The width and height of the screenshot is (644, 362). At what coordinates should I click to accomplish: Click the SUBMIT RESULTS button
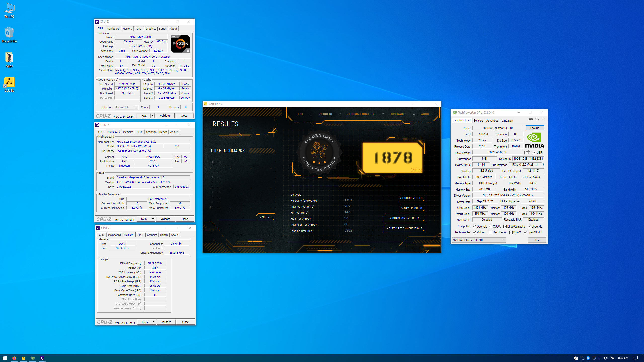coord(412,198)
